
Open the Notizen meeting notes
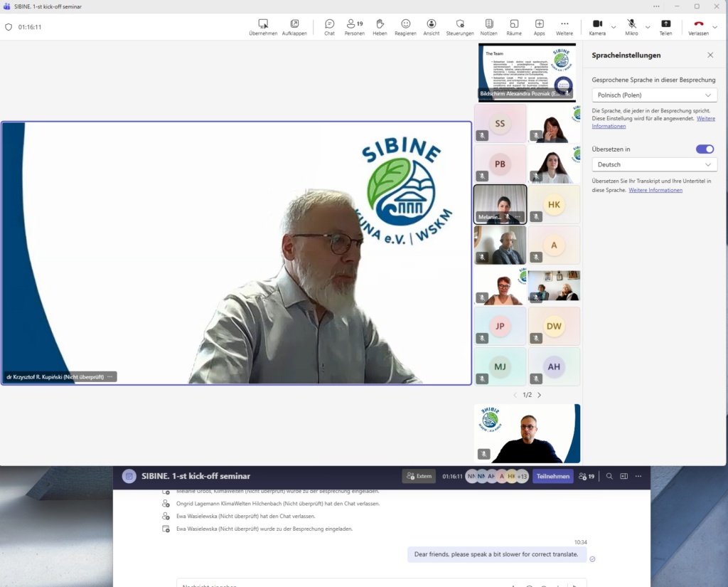(x=488, y=27)
